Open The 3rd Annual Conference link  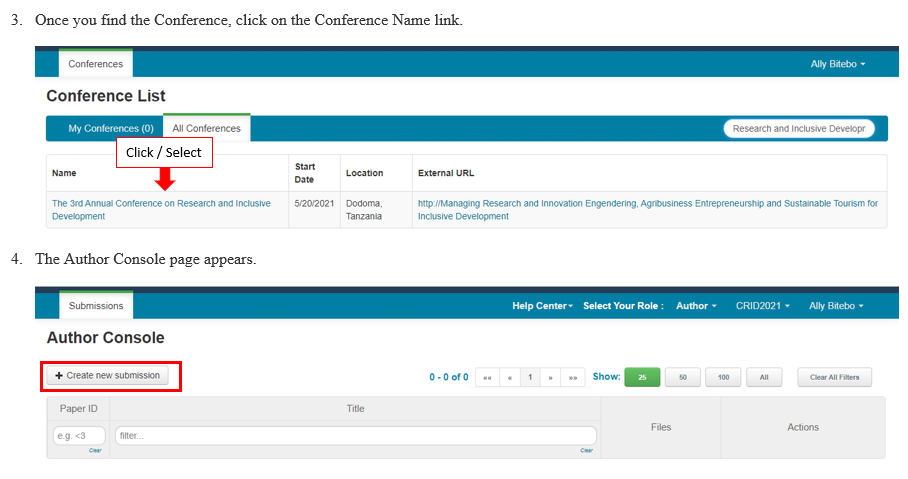pos(160,209)
